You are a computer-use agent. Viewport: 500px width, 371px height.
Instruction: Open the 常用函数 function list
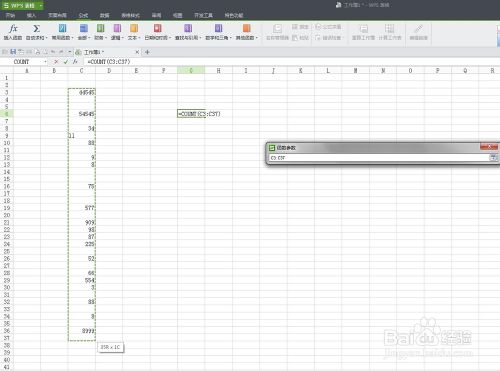point(62,32)
